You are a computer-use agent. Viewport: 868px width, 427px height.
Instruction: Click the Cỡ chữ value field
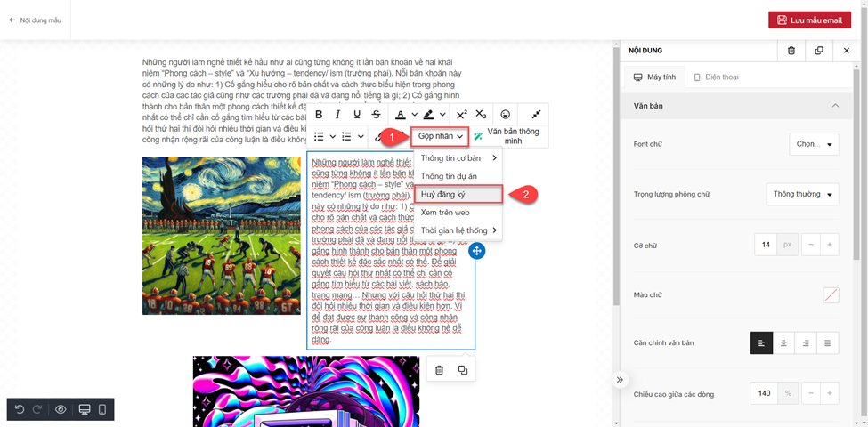point(766,245)
